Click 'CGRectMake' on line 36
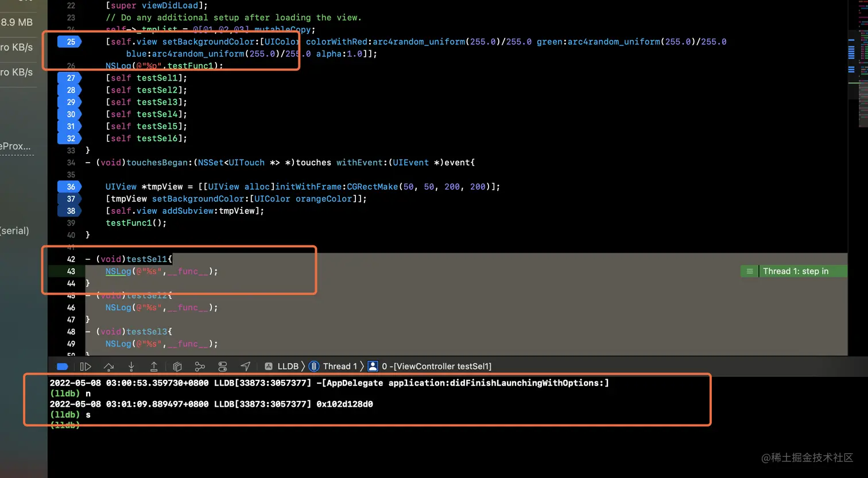Viewport: 868px width, 478px height. [372, 187]
